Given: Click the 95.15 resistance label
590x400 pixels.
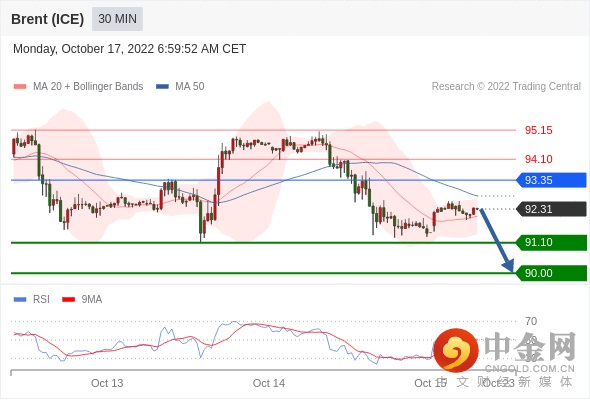Looking at the screenshot, I should pos(538,131).
